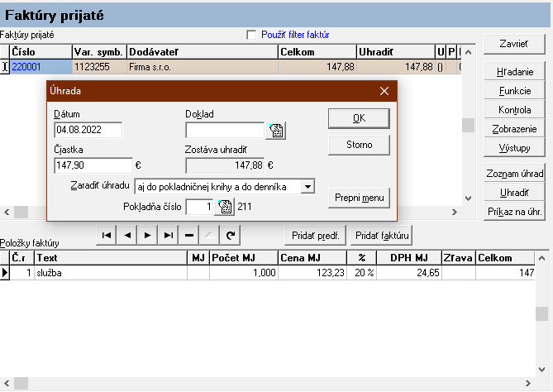Screen dimensions: 553x392
Task: Click the Dodávateľ column header
Action: click(x=203, y=52)
